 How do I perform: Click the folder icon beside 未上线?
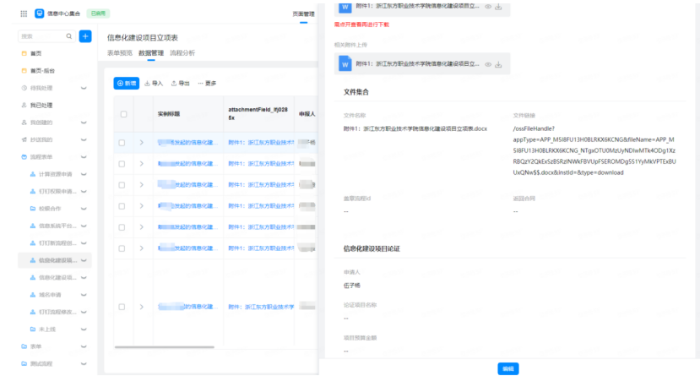[x=33, y=329]
